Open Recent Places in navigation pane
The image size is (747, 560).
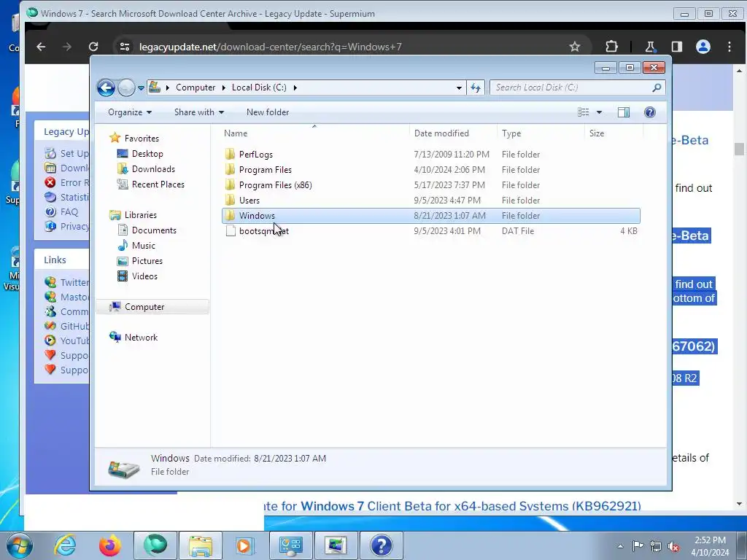point(158,184)
